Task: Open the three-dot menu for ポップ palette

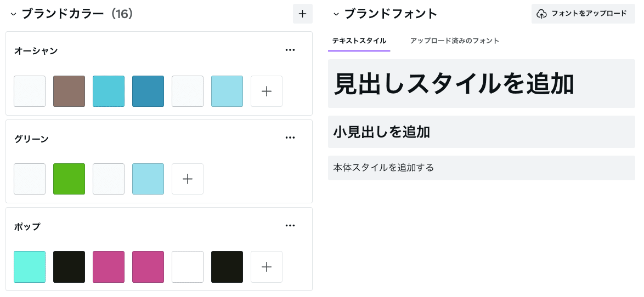Action: pos(290,226)
